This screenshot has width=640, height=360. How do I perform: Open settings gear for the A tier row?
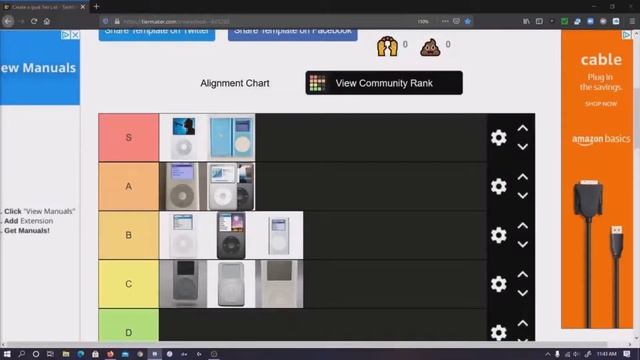(x=498, y=186)
